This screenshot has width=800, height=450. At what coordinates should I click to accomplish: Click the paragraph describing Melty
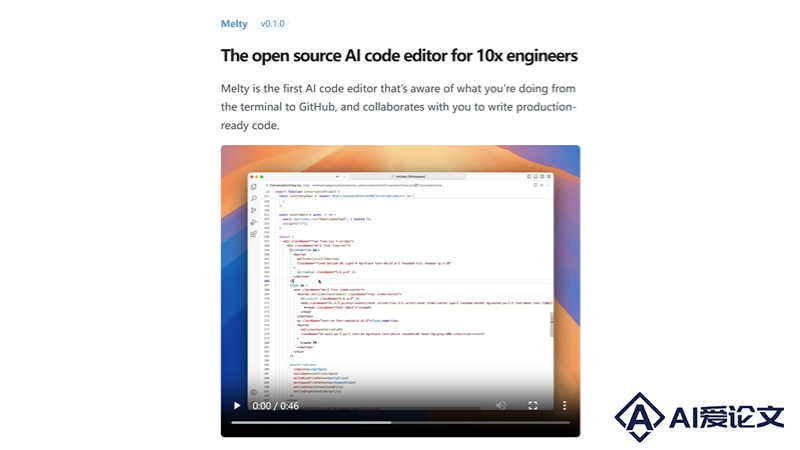click(x=398, y=107)
